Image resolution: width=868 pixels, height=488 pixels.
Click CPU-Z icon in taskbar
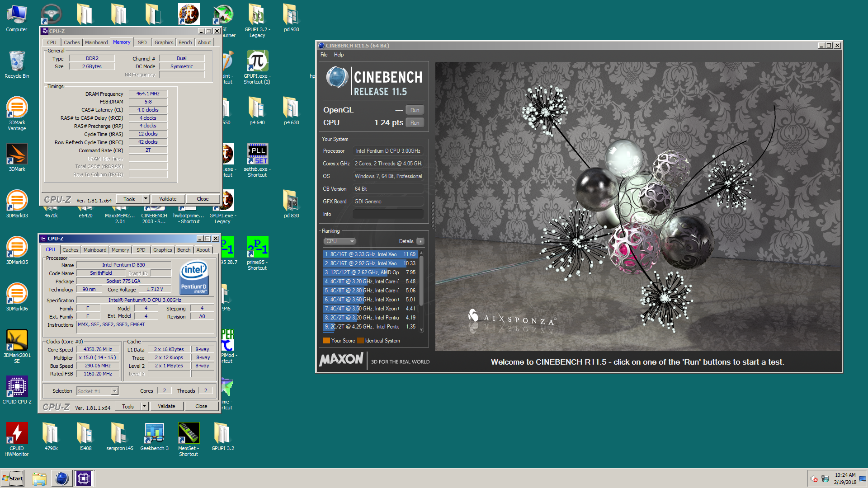[x=84, y=478]
